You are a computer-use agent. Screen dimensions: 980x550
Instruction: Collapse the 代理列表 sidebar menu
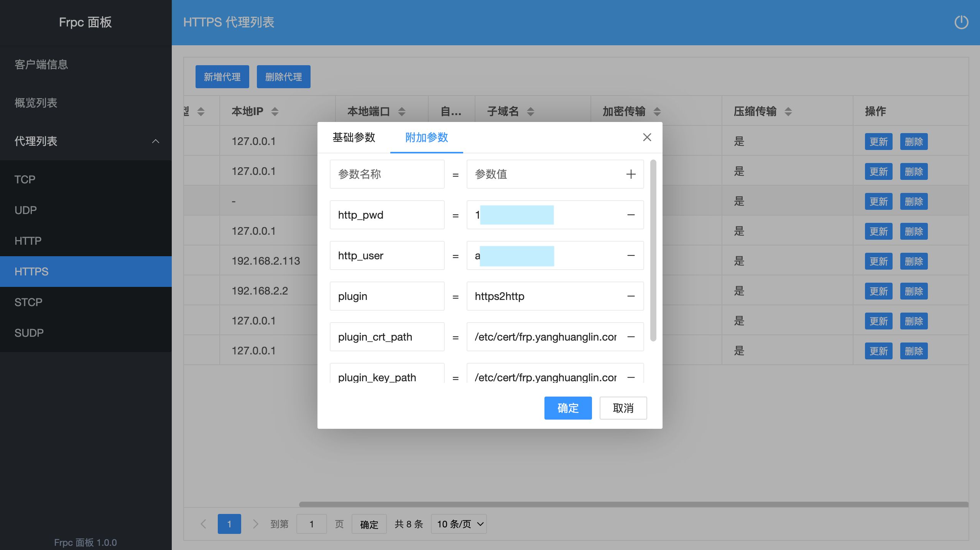(155, 141)
